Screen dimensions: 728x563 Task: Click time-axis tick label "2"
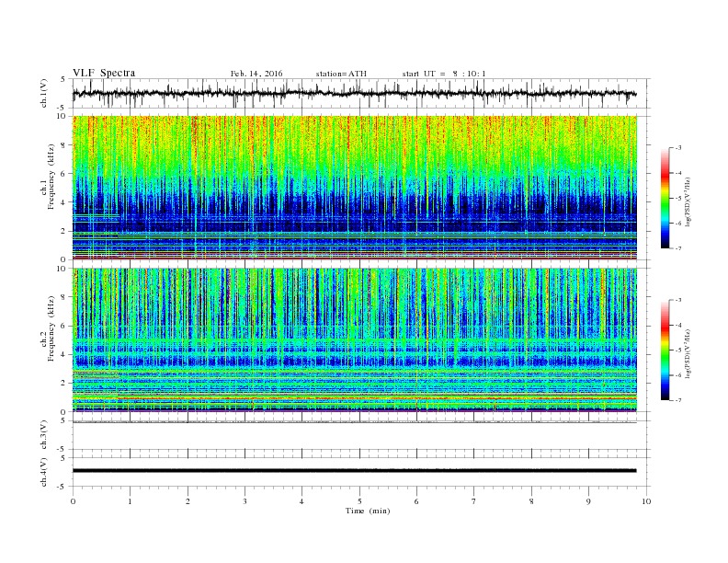pyautogui.click(x=188, y=501)
